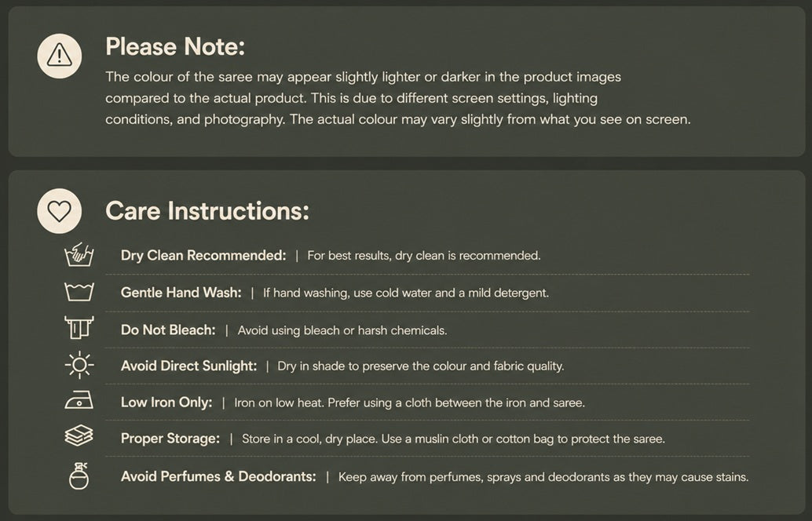Click the hand wash basin icon

79,254
